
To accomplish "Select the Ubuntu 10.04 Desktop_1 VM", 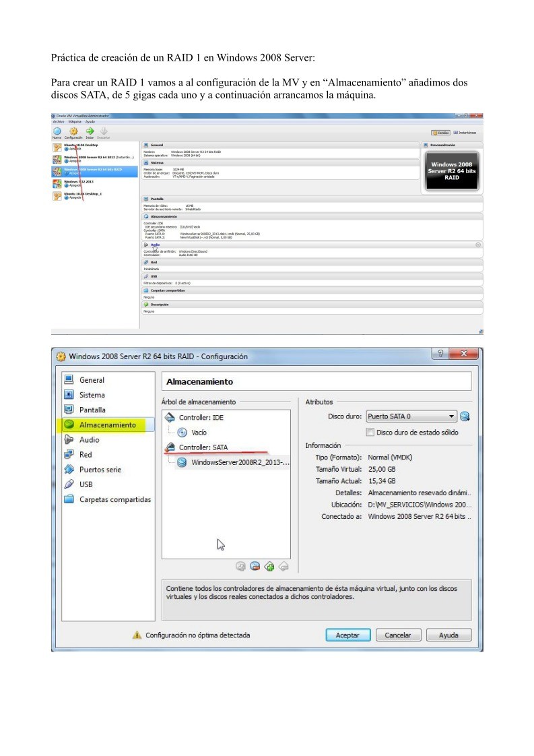I will [94, 196].
